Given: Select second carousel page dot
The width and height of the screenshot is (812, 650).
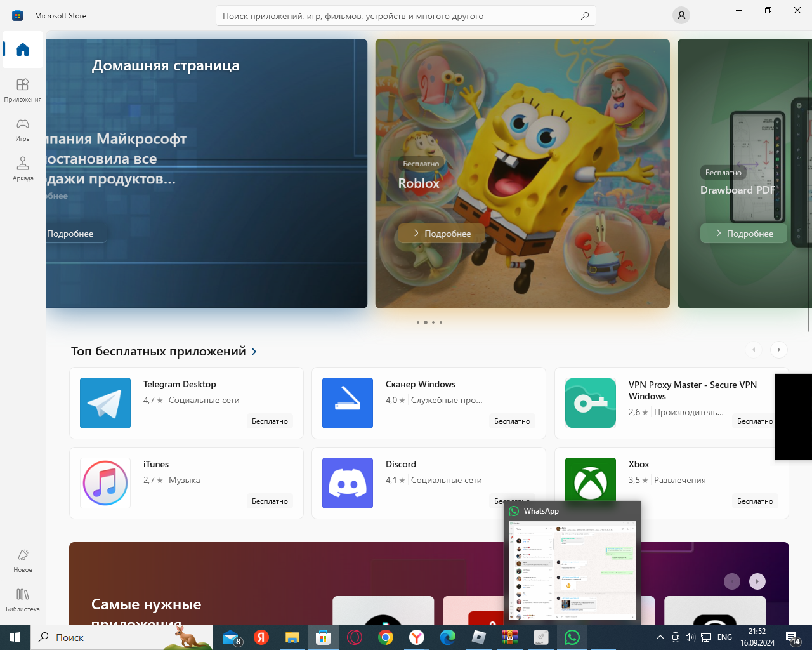Looking at the screenshot, I should [x=426, y=322].
